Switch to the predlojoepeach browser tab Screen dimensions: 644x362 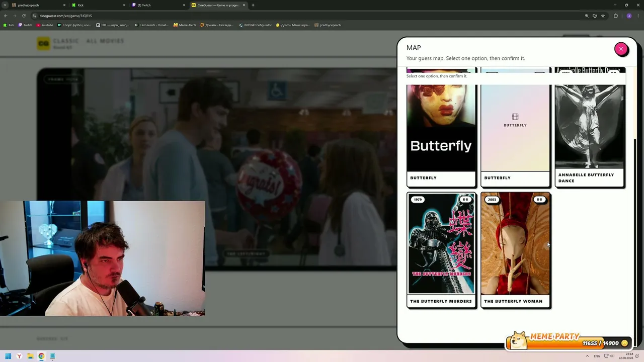coord(39,5)
